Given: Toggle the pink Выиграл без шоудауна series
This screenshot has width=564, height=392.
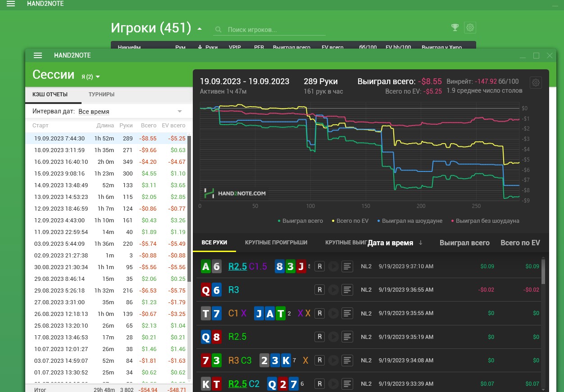Looking at the screenshot, I should pos(485,221).
